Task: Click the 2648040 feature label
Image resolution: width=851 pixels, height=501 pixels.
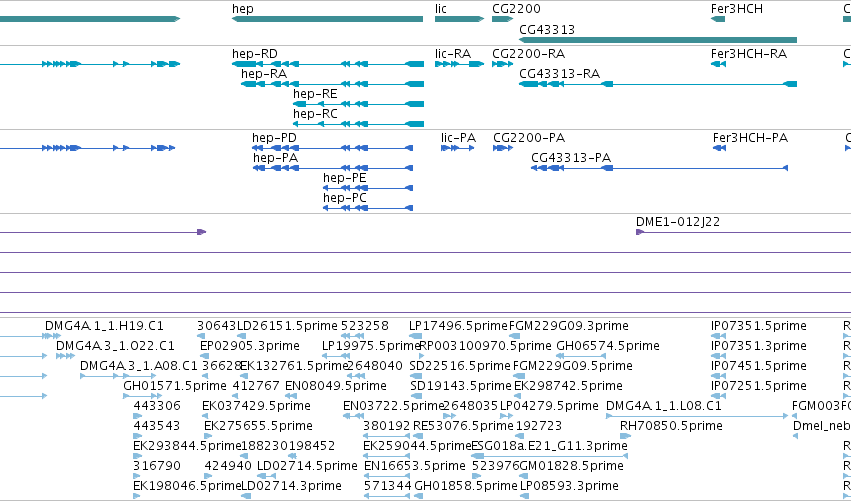Action: coord(374,366)
